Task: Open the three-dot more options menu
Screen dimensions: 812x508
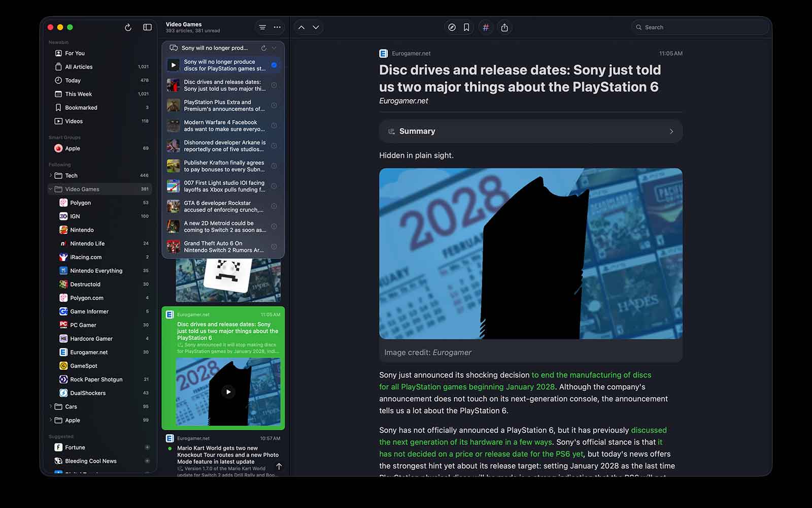Action: click(277, 27)
